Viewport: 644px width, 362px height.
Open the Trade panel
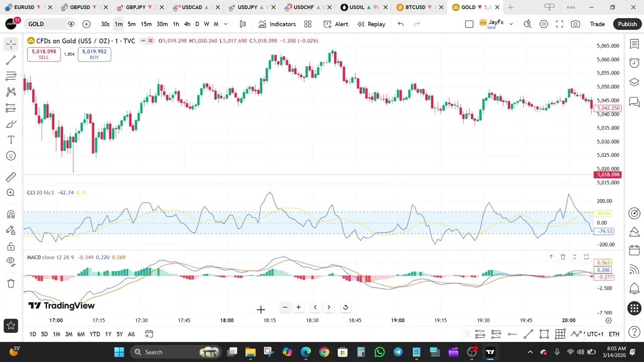point(597,24)
